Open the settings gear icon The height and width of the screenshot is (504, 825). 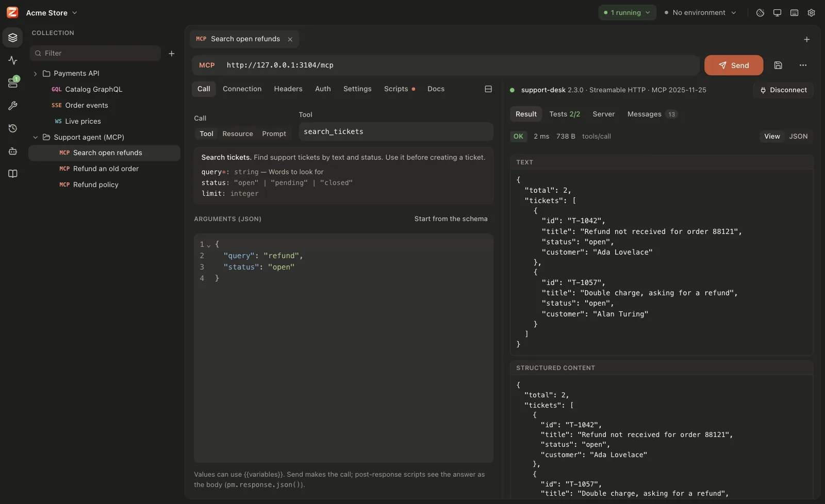pyautogui.click(x=811, y=13)
